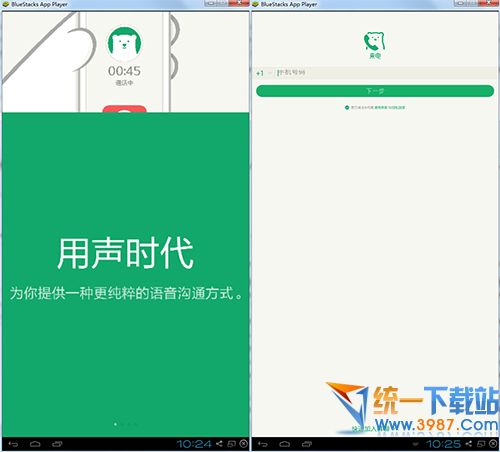Click the window-mode icon beside the 10:24 clock
500x452 pixels.
231,444
